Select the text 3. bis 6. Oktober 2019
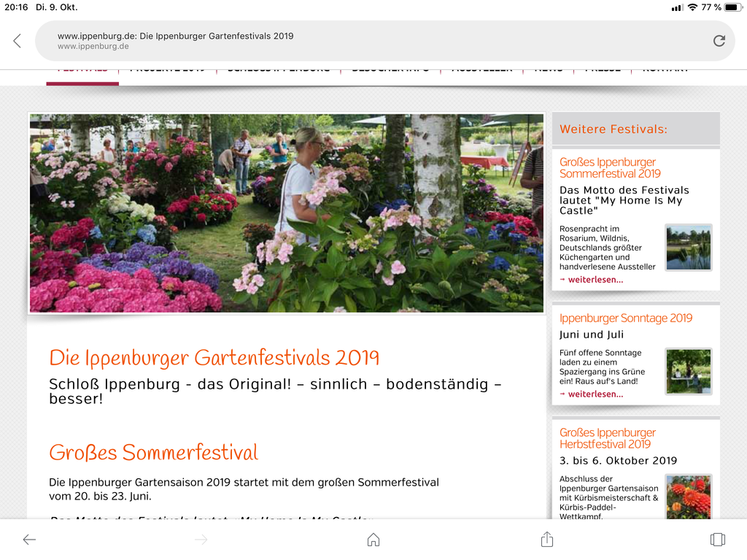Screen dimensions: 747x560 point(618,461)
